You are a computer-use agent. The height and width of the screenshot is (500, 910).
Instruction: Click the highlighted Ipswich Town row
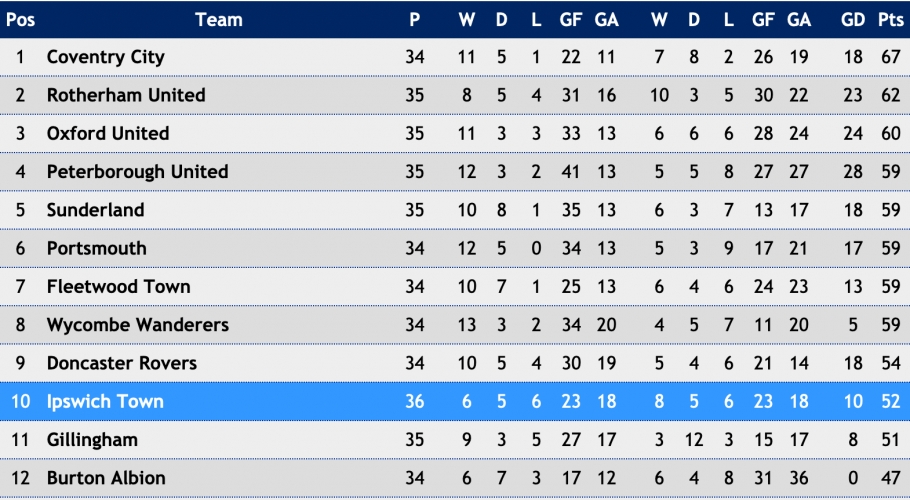tap(455, 401)
